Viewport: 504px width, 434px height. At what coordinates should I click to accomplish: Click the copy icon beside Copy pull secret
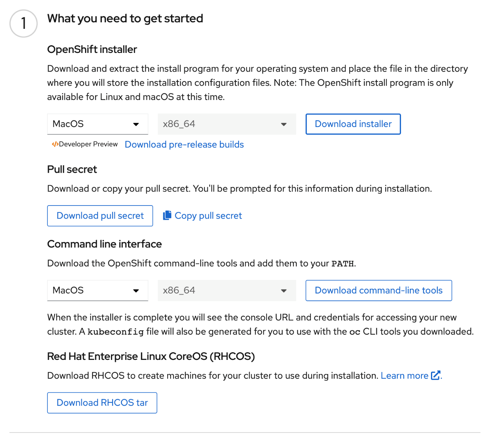[x=167, y=215]
